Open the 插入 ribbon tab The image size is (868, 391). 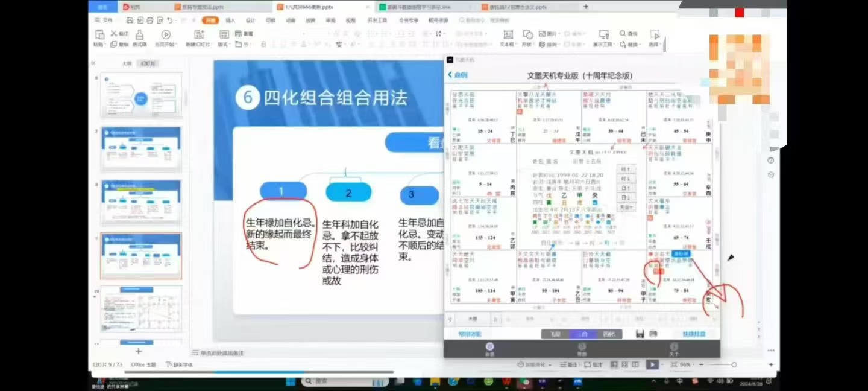[x=230, y=20]
